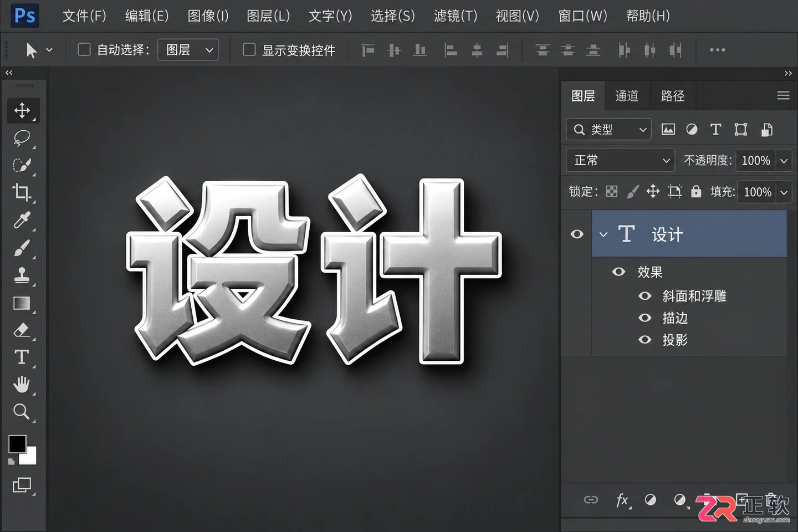Screen dimensions: 798x532
Task: Hide the 斜面和浮雕 effect
Action: coord(645,296)
